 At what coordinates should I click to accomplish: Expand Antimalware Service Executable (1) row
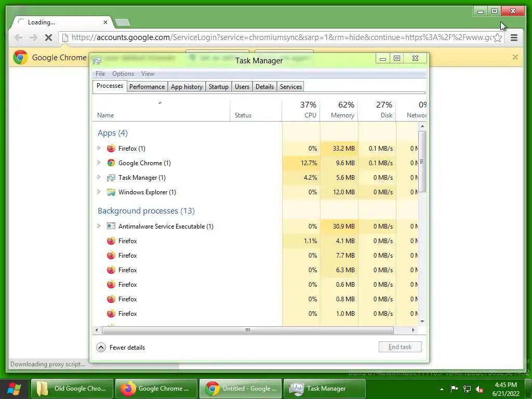point(99,226)
